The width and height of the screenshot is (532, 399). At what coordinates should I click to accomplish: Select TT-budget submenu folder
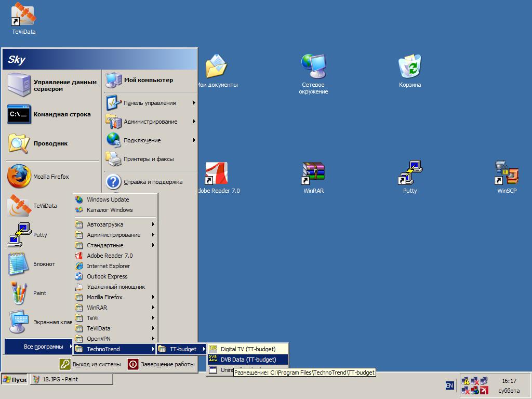(x=181, y=349)
